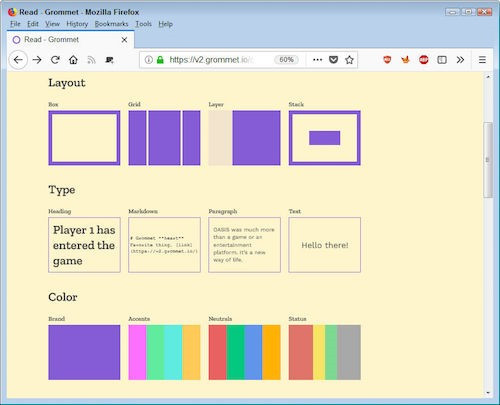Click the RSS feed icon in toolbar

coord(91,60)
